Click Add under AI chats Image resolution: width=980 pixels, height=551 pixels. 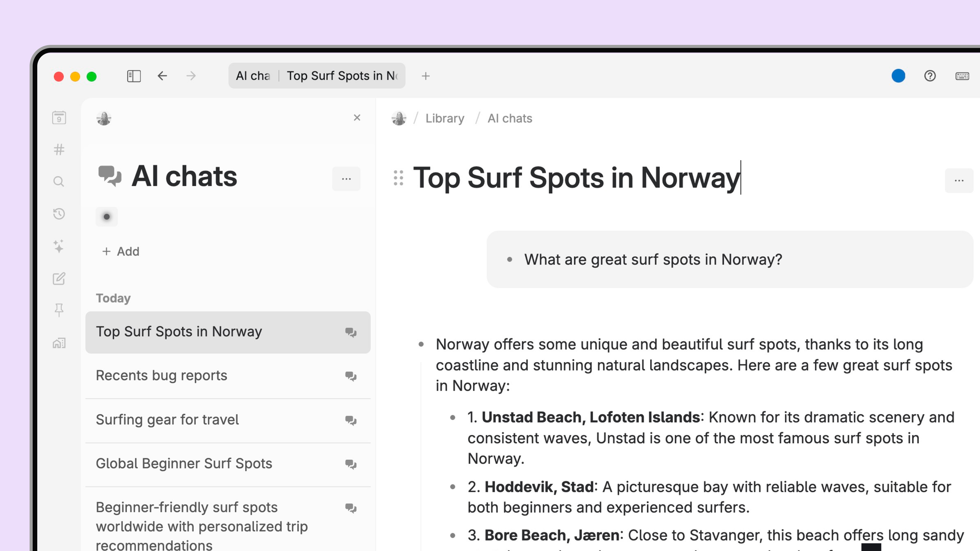pos(121,252)
